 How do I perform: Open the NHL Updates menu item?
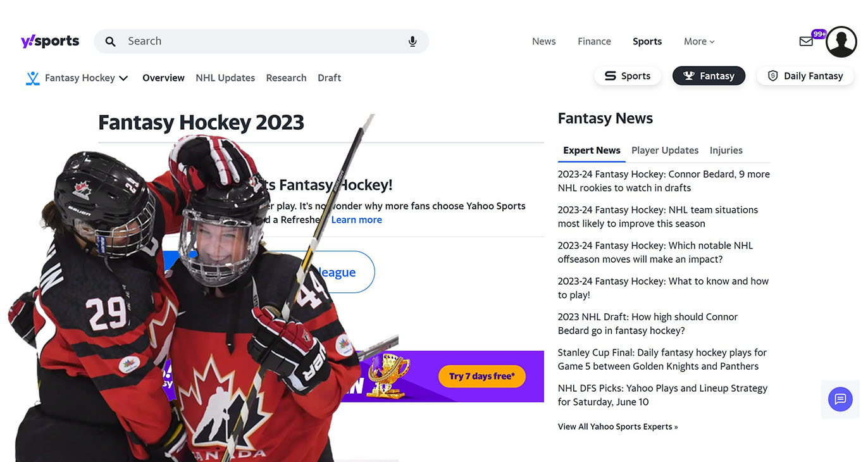[225, 78]
